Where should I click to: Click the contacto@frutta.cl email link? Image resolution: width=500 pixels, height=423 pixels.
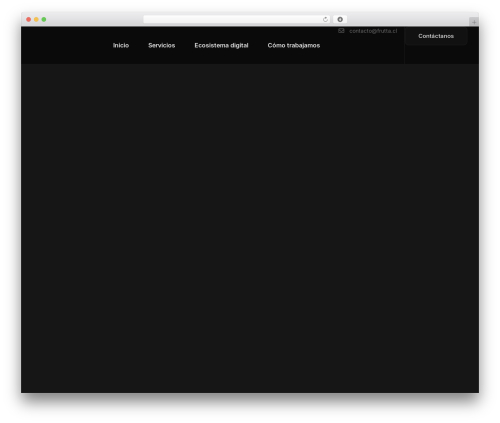(373, 31)
